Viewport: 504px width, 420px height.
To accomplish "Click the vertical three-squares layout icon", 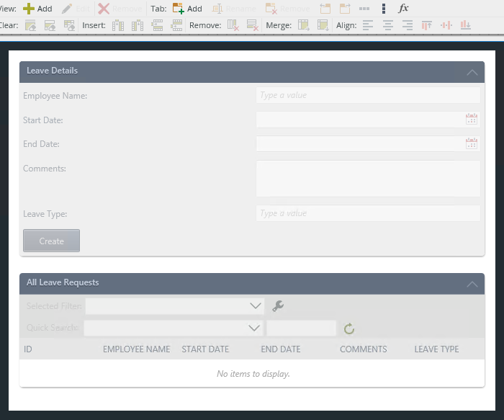I will (384, 9).
